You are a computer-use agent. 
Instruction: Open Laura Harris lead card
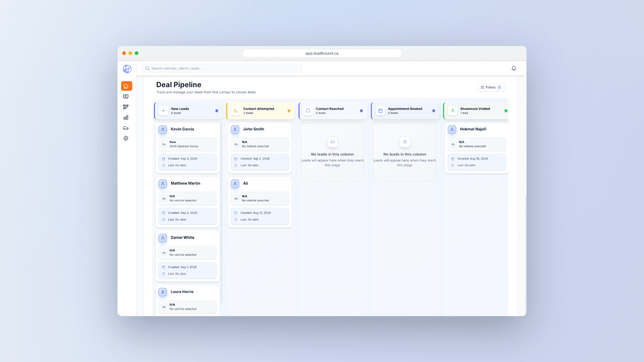pyautogui.click(x=187, y=300)
